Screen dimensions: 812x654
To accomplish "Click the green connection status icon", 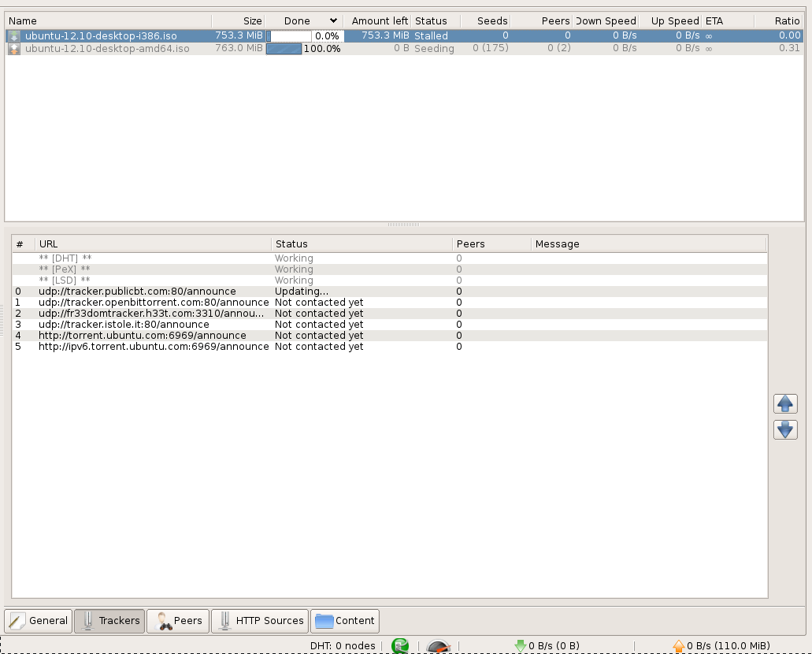I will pyautogui.click(x=400, y=645).
